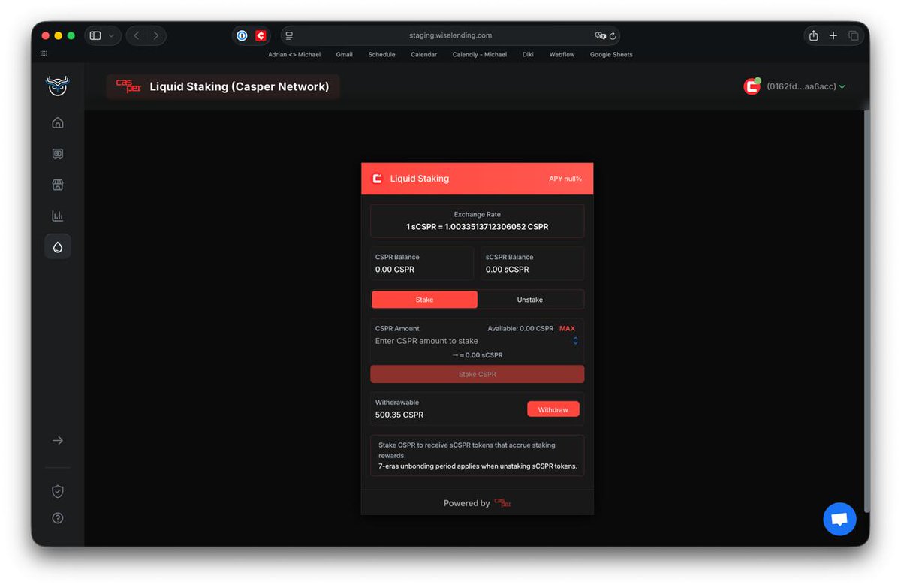Click the red Casper Wallet extension icon

click(x=261, y=35)
